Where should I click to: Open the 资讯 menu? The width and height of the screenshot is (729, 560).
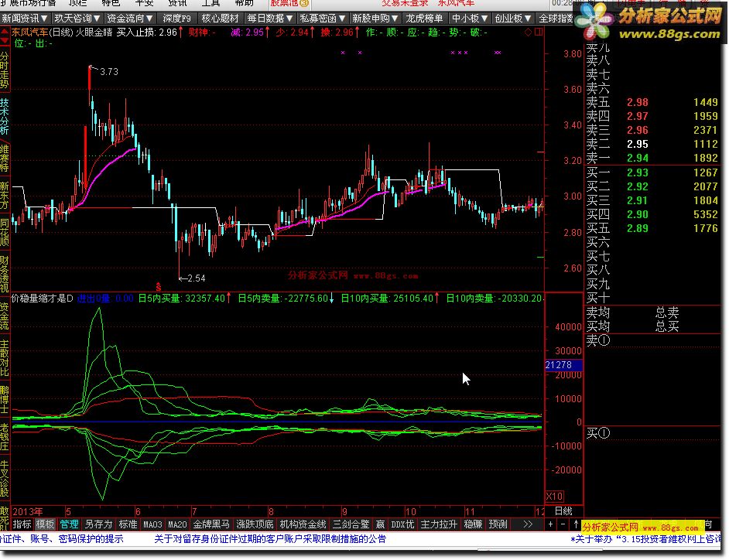tap(176, 3)
